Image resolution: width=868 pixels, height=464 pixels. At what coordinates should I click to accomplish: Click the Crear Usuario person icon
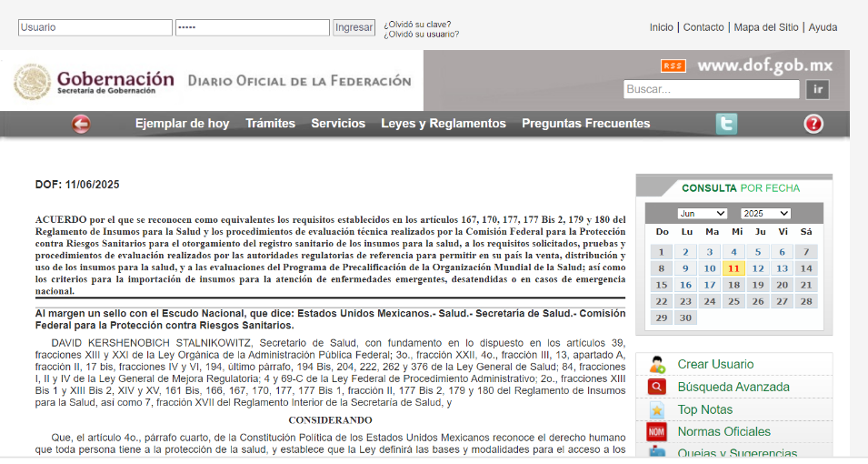click(x=656, y=365)
